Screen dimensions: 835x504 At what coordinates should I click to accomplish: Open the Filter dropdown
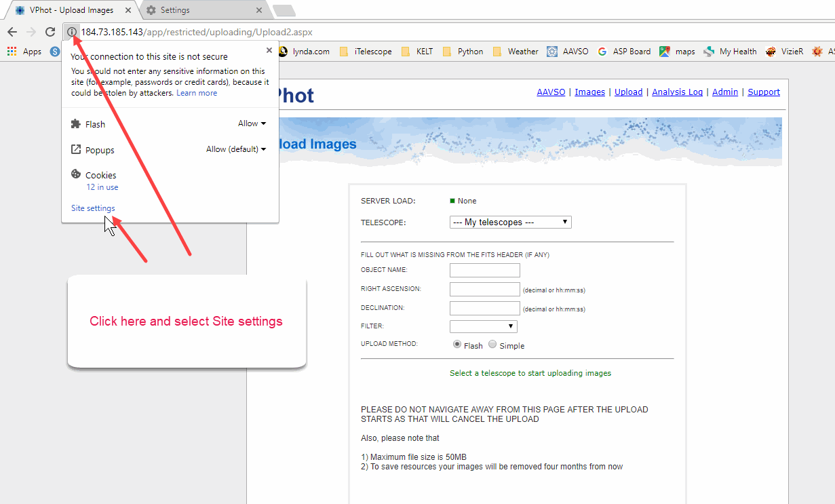point(483,327)
